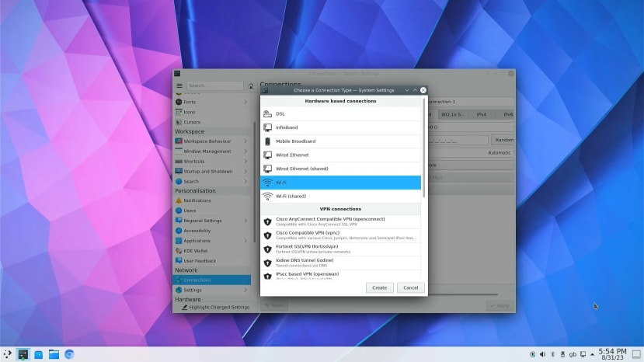Click the Random MAC address button
The width and height of the screenshot is (644, 362).
click(503, 140)
